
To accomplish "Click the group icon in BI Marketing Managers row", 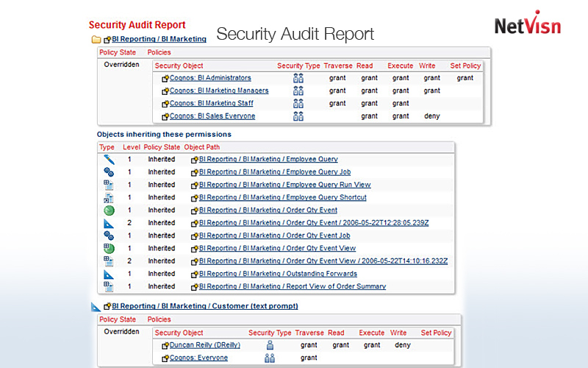I will pyautogui.click(x=298, y=91).
